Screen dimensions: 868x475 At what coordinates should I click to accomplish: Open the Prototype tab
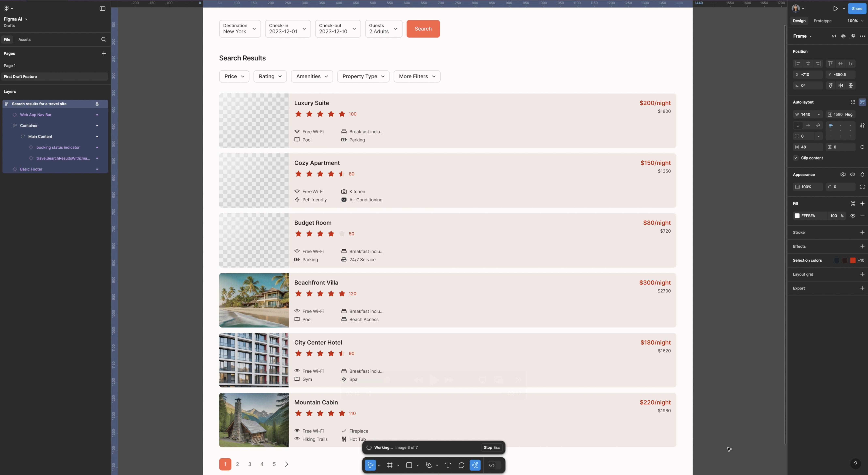(x=822, y=20)
